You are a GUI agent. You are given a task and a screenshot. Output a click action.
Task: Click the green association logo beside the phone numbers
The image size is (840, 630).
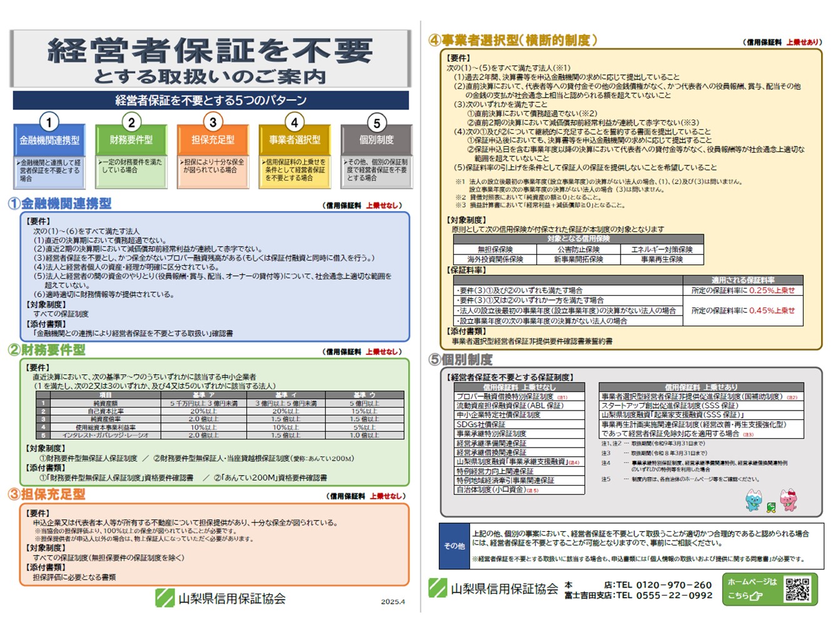pyautogui.click(x=437, y=589)
